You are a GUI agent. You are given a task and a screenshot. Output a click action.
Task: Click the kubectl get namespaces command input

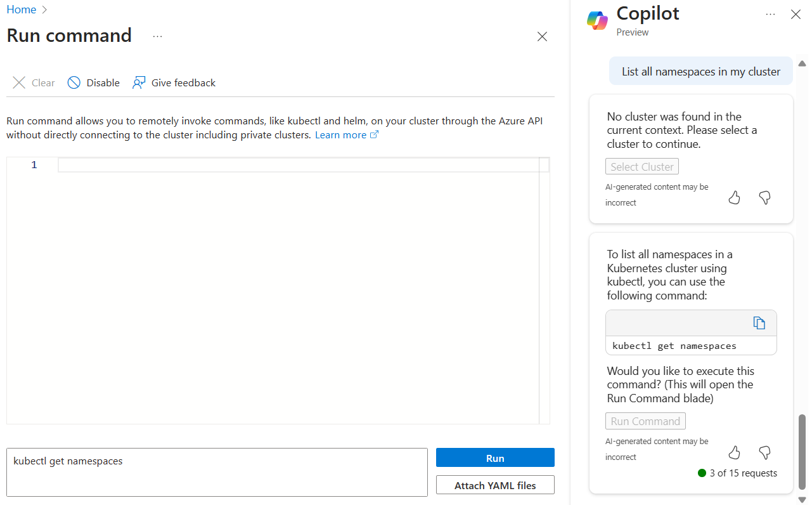coord(217,472)
